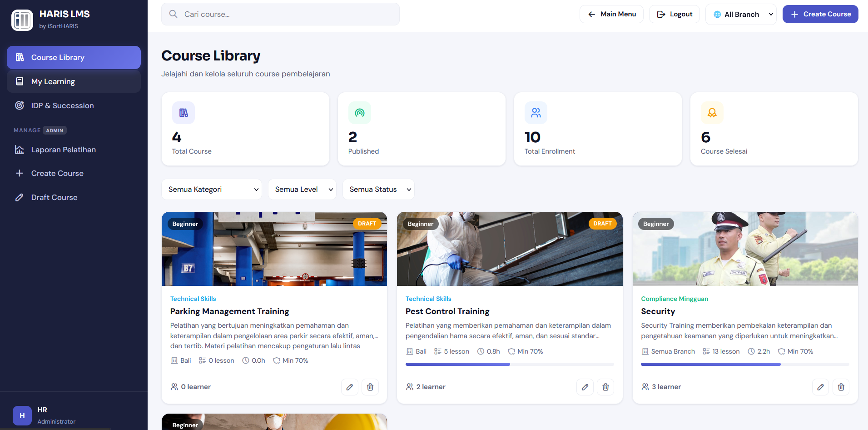Open IDP & Succession page
Viewport: 868px width, 430px height.
click(x=74, y=105)
